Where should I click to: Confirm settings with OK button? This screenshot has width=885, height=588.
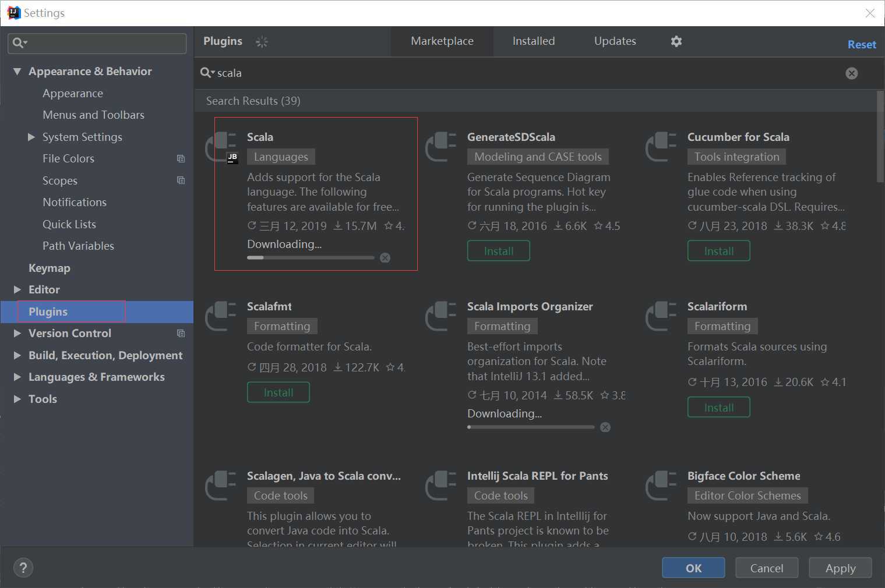click(693, 568)
